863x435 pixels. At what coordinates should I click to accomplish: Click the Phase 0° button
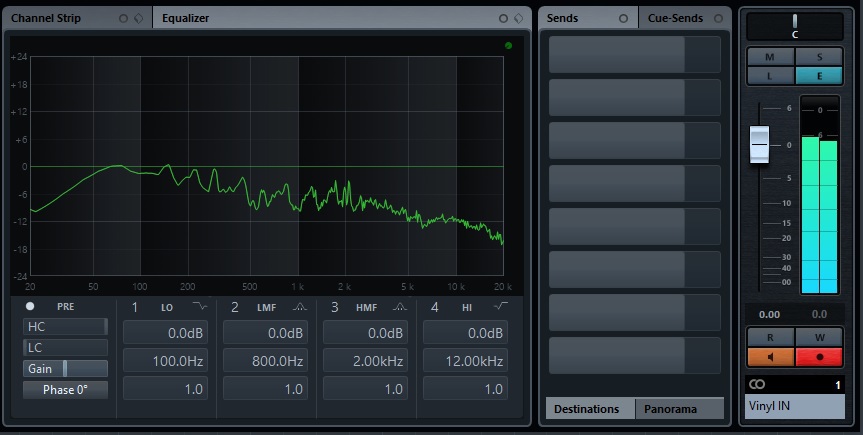(x=65, y=389)
